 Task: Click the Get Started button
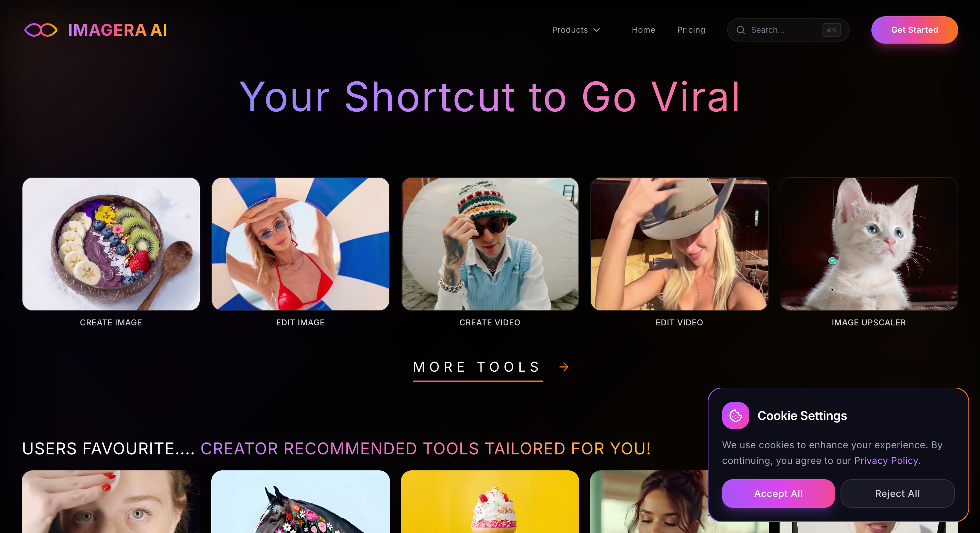[x=915, y=30]
